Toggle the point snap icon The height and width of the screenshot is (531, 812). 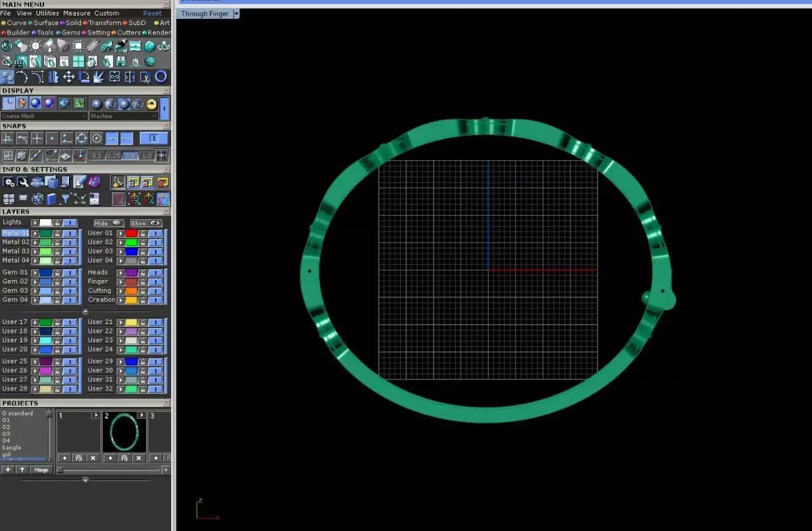(52, 138)
